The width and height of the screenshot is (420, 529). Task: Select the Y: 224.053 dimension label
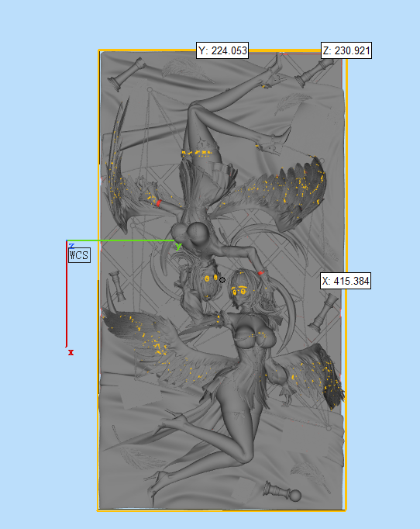pyautogui.click(x=222, y=50)
